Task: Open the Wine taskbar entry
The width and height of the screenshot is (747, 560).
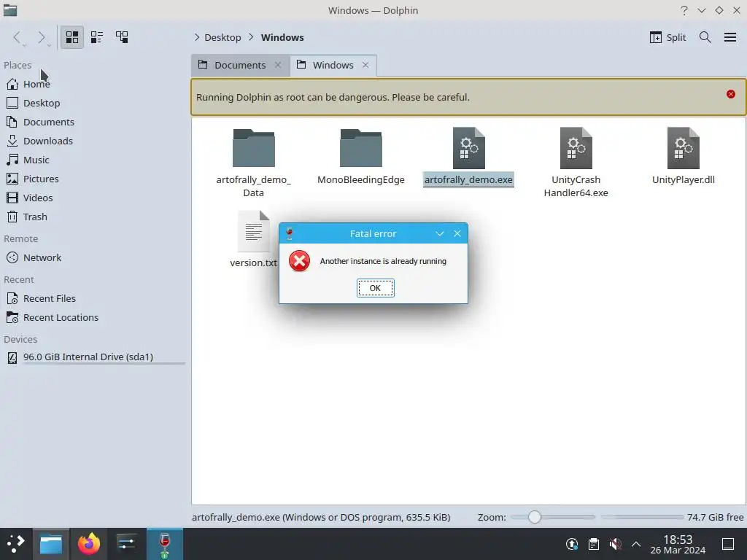Action: coord(165,544)
